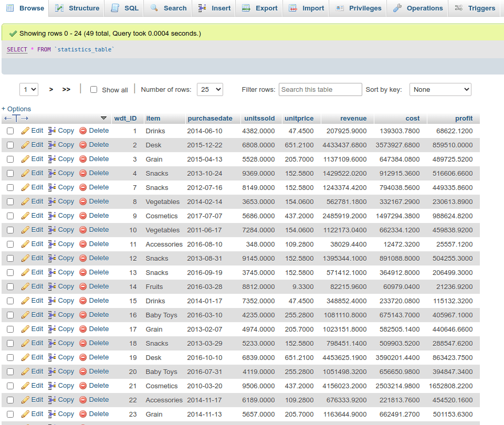
Task: Click the next page arrow icon
Action: (50, 89)
